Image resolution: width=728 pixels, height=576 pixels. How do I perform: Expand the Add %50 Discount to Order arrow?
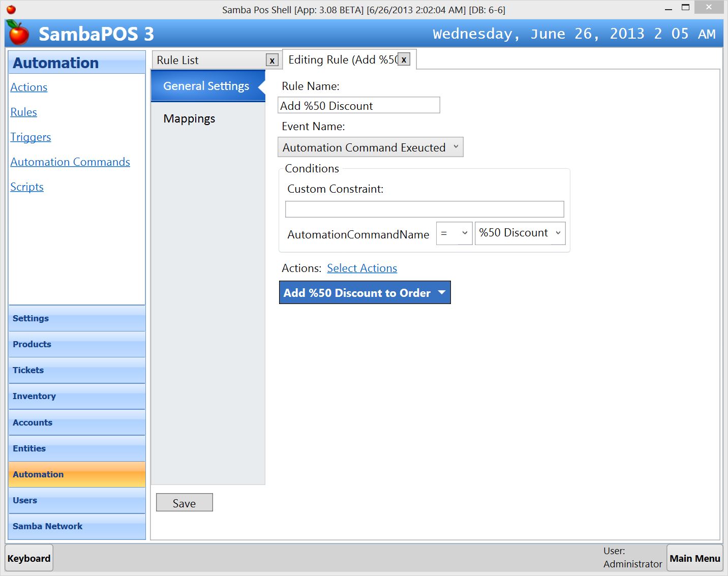point(441,293)
